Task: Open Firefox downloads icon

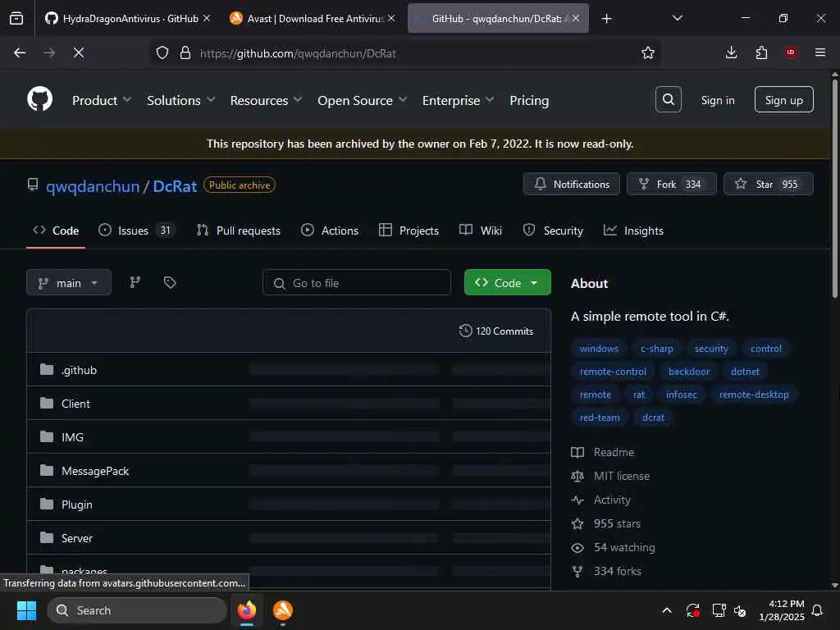Action: coord(731,52)
